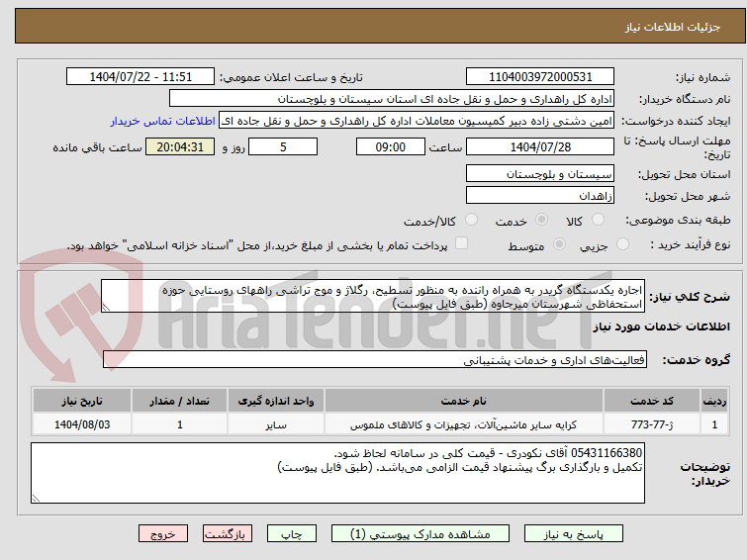Click the deadline date field 1404/07/28
Image resolution: width=747 pixels, height=560 pixels.
tap(540, 146)
